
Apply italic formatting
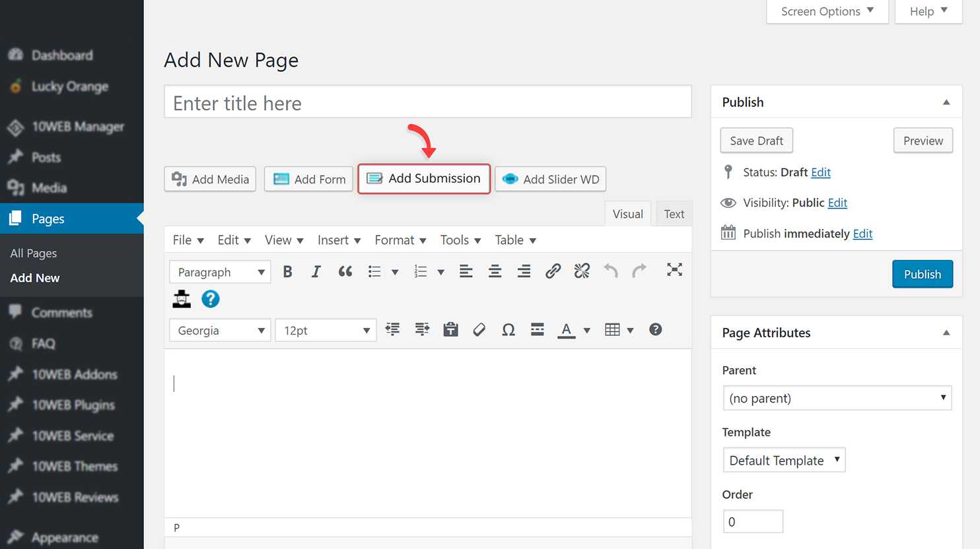[316, 271]
